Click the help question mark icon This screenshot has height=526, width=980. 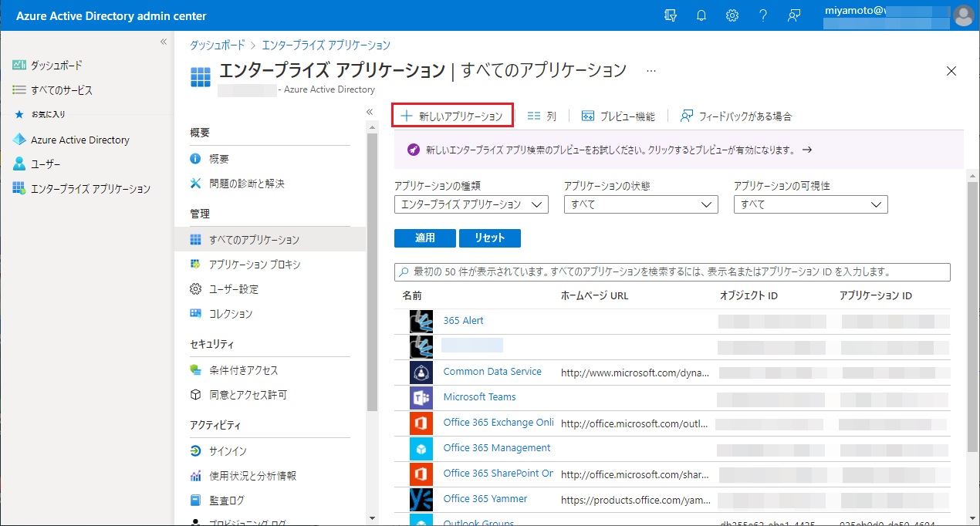763,15
